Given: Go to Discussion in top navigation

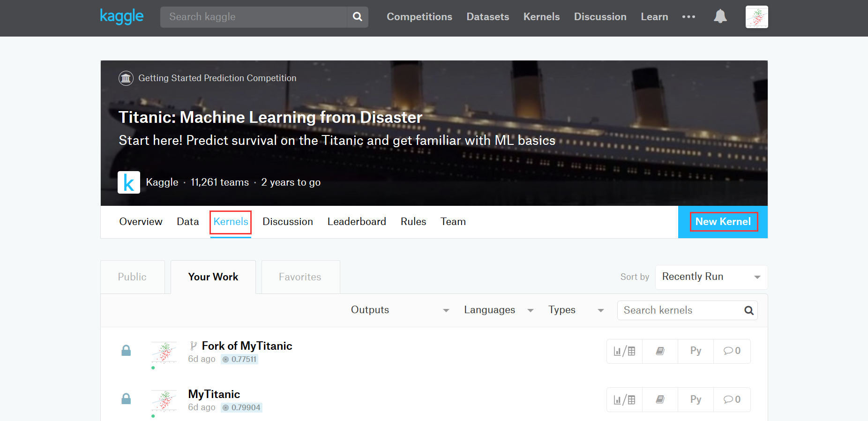Looking at the screenshot, I should (600, 17).
